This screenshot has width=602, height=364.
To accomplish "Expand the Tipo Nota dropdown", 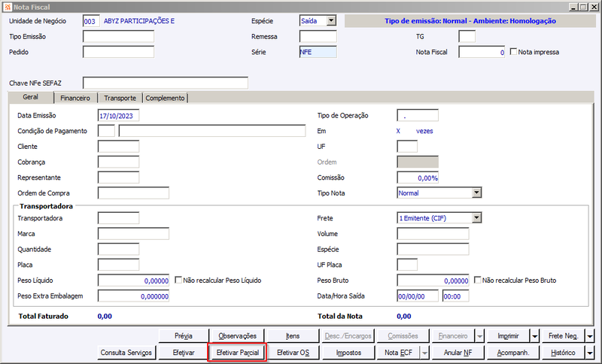I will tap(476, 193).
